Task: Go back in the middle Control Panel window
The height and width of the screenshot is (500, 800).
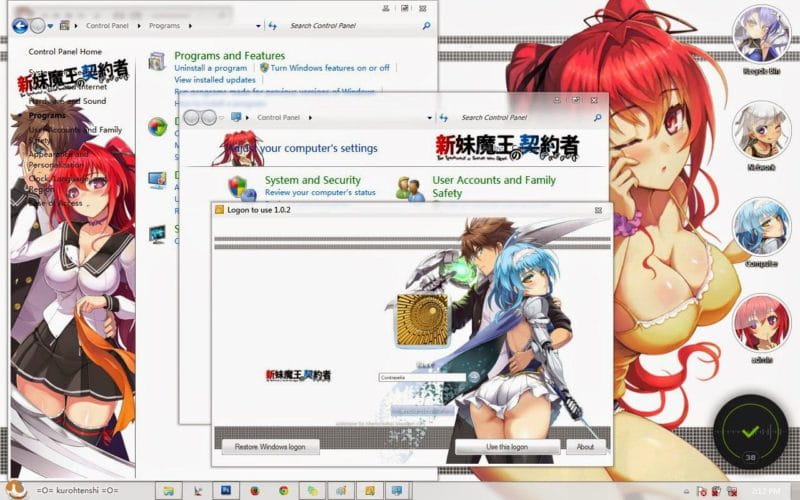Action: [191, 118]
